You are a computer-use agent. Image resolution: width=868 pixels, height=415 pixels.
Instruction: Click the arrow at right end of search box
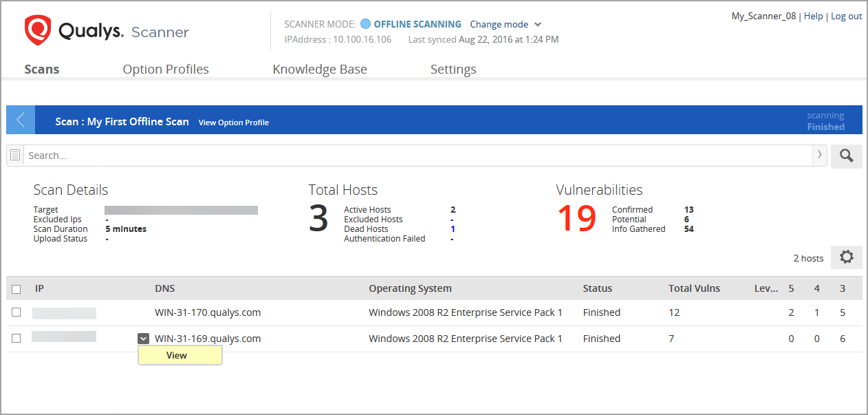[x=819, y=156]
